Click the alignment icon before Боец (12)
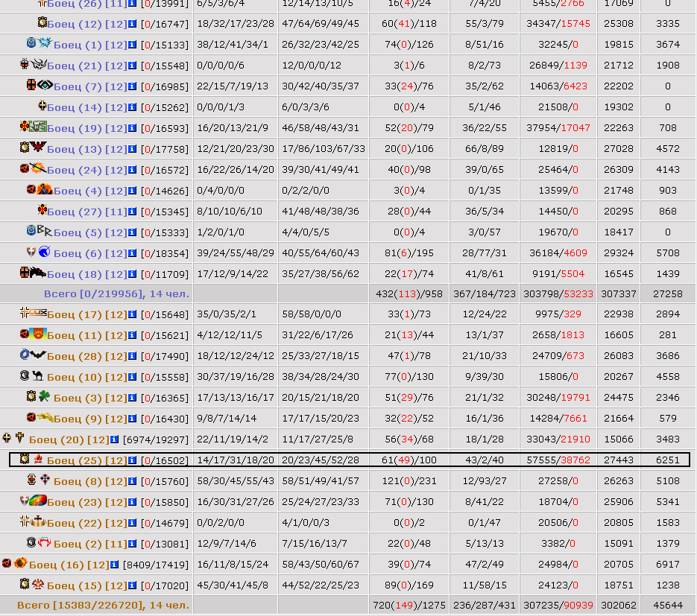This screenshot has height=616, width=697. (42, 22)
